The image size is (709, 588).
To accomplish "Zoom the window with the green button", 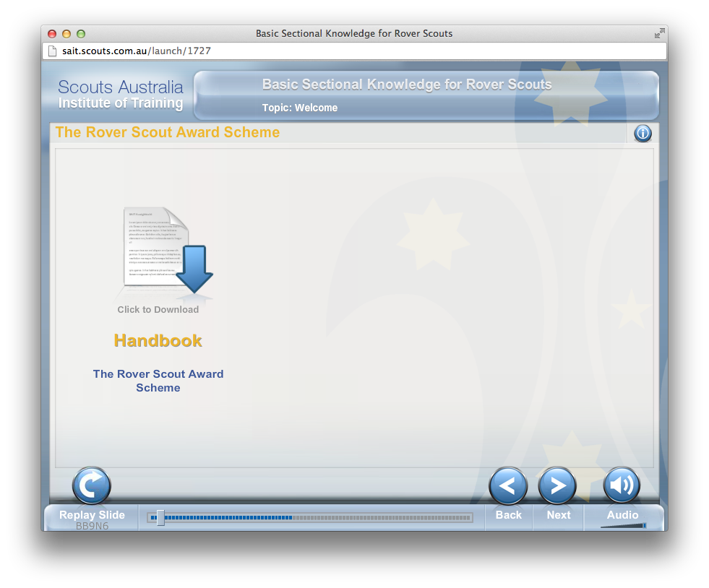I will click(x=81, y=33).
